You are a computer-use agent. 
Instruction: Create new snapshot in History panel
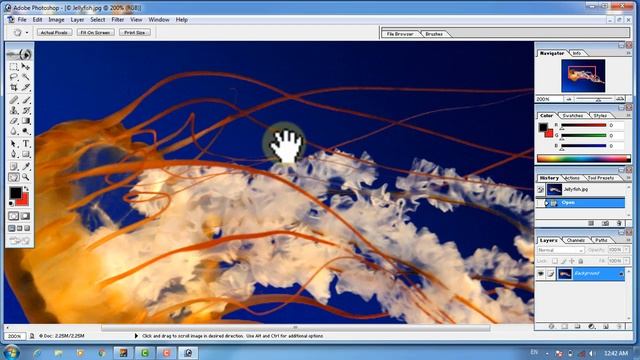click(x=605, y=223)
